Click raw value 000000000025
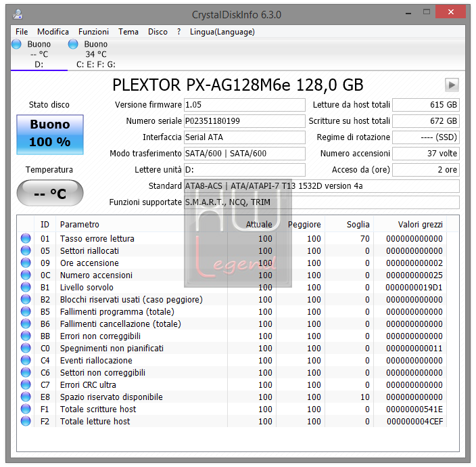 414,275
